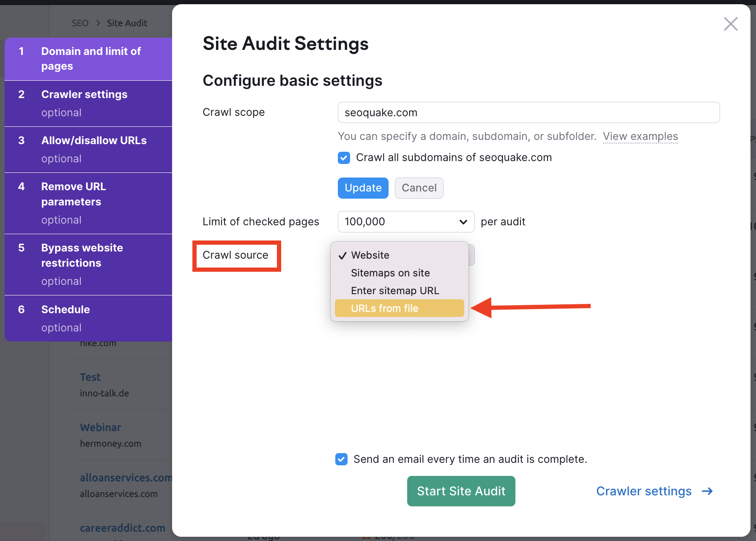Choose Website in crawl source list
The image size is (756, 541).
coord(400,255)
